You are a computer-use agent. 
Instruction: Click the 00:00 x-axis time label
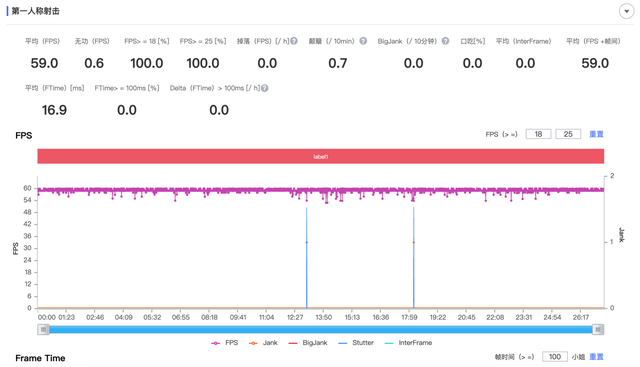click(x=47, y=317)
